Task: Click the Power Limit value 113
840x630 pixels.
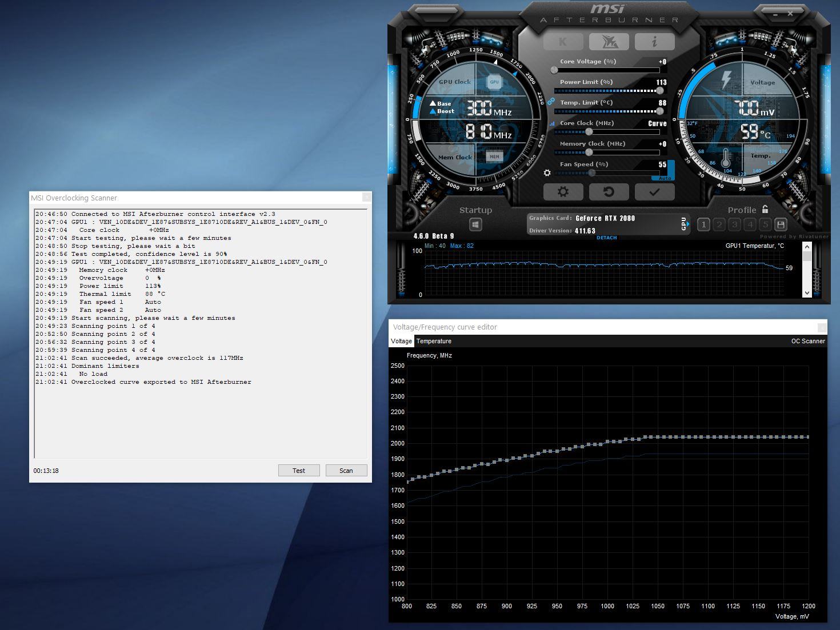Action: 661,82
